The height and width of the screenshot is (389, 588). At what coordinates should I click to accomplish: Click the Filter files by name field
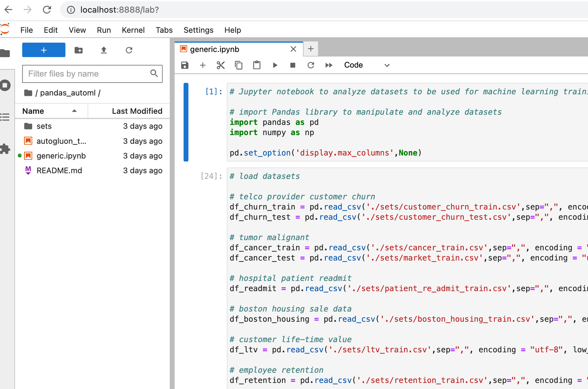[x=92, y=74]
